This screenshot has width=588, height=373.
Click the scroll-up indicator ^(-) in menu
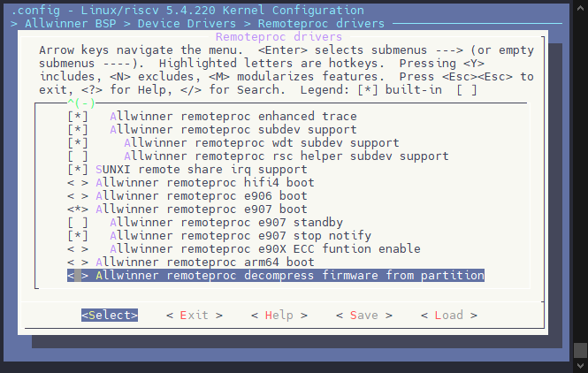pos(81,103)
